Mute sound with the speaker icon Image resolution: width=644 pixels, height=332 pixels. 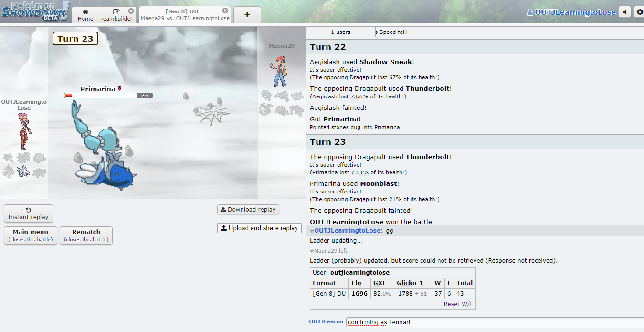pos(624,12)
